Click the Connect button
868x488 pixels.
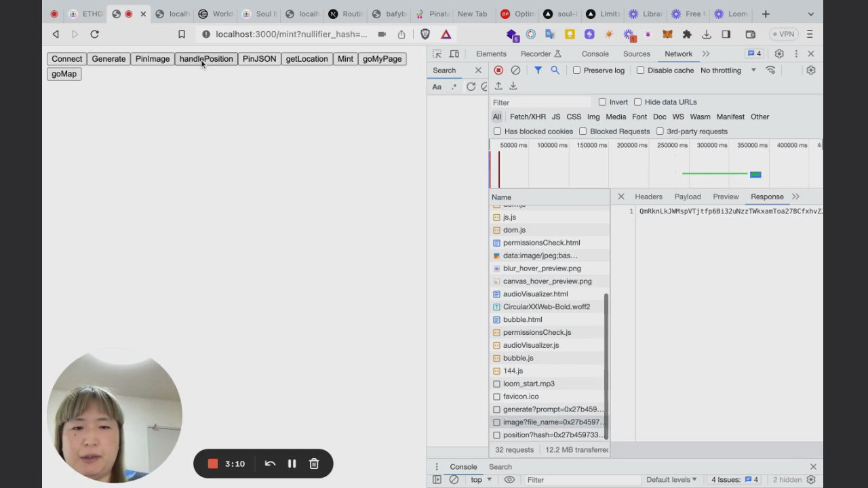pyautogui.click(x=66, y=59)
